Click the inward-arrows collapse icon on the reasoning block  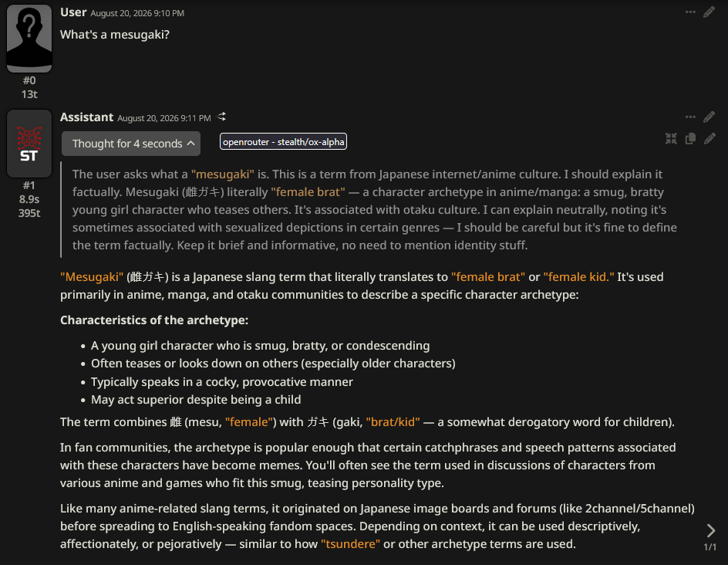coord(671,138)
